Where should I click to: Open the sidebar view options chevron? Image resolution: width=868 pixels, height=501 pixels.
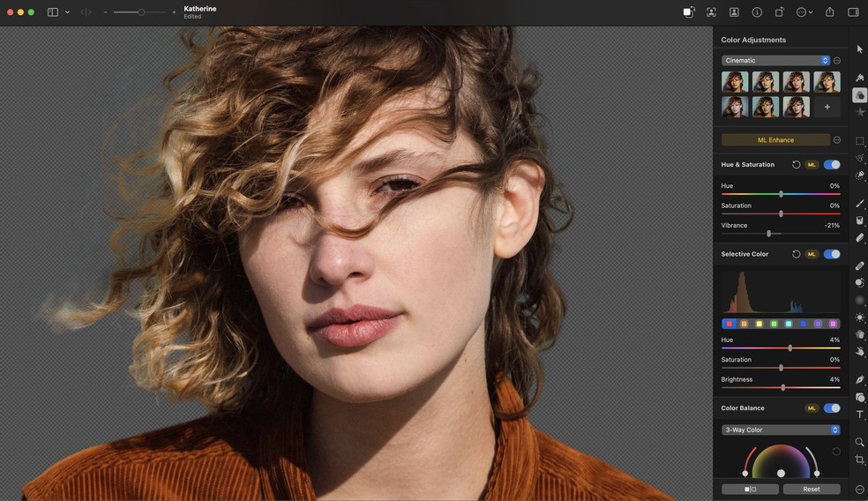[67, 12]
